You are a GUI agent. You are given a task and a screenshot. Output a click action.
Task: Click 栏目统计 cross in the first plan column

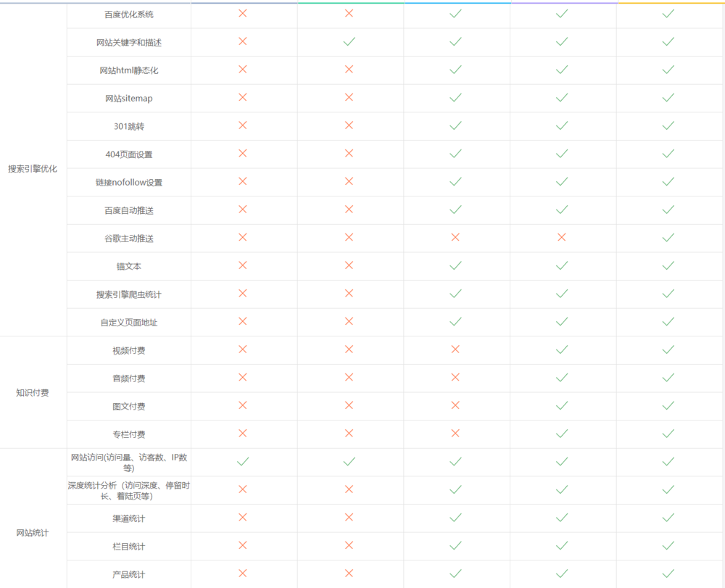(x=242, y=545)
